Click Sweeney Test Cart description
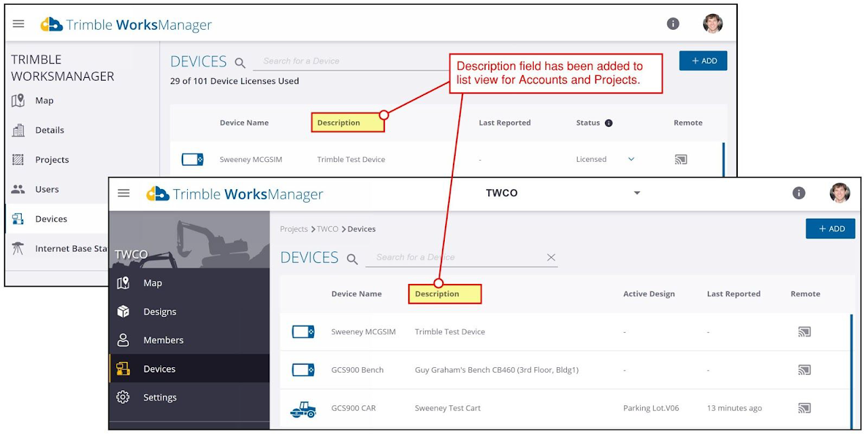This screenshot has width=868, height=435. click(x=448, y=408)
